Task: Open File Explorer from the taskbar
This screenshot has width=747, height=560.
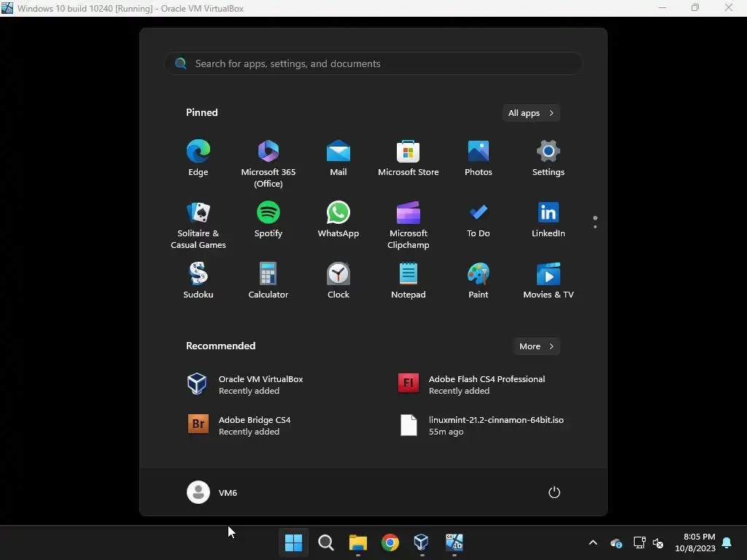Action: [357, 542]
